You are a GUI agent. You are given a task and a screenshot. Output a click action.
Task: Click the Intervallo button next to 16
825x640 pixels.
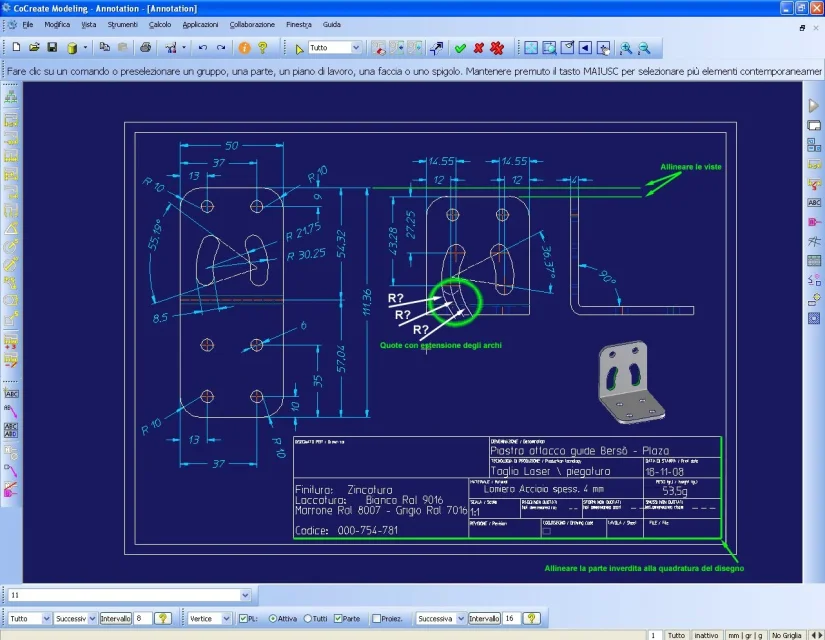pos(484,618)
